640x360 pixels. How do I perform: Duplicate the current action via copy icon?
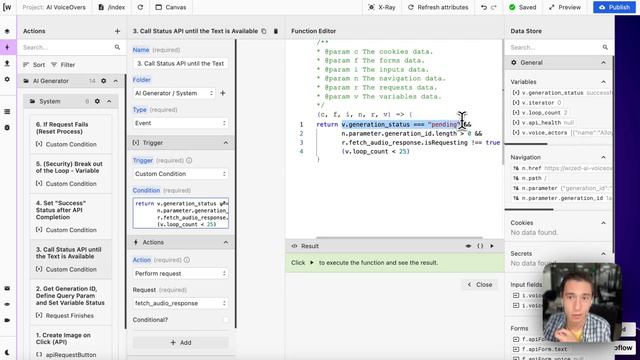click(264, 31)
